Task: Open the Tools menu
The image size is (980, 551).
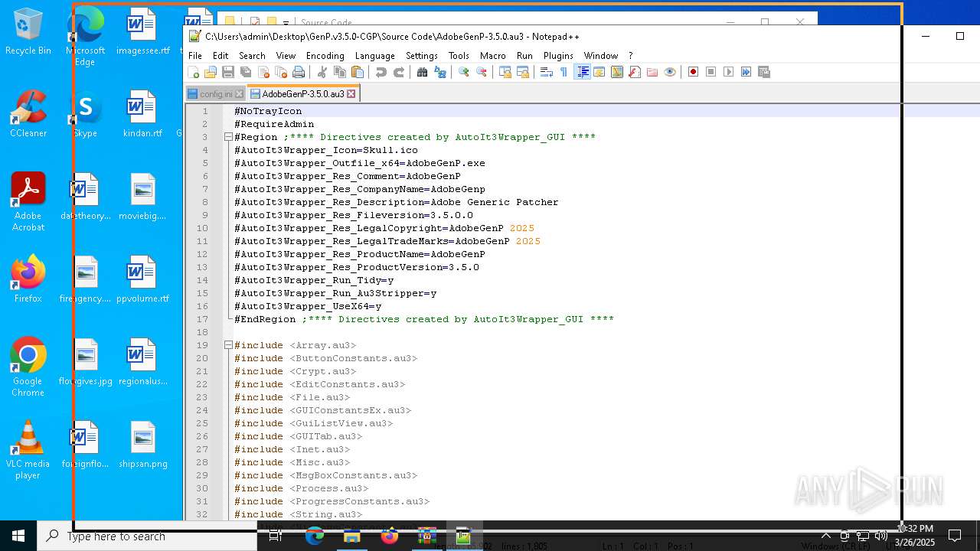Action: click(459, 56)
